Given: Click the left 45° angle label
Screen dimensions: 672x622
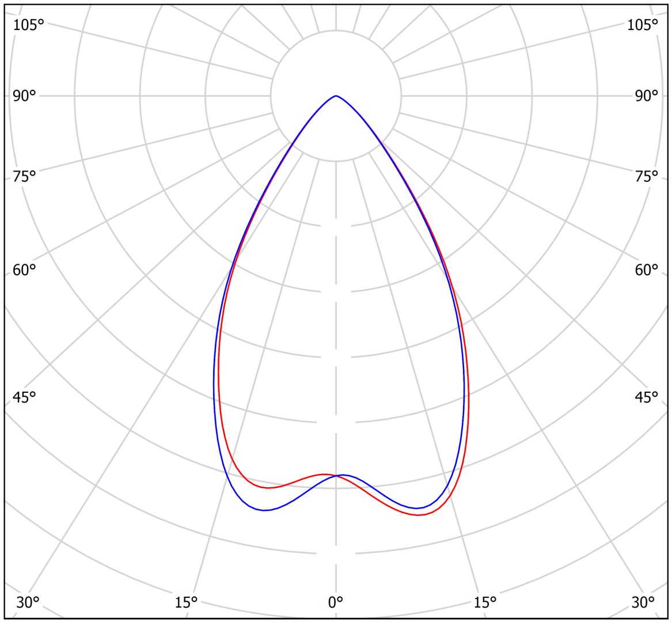Looking at the screenshot, I should [24, 397].
